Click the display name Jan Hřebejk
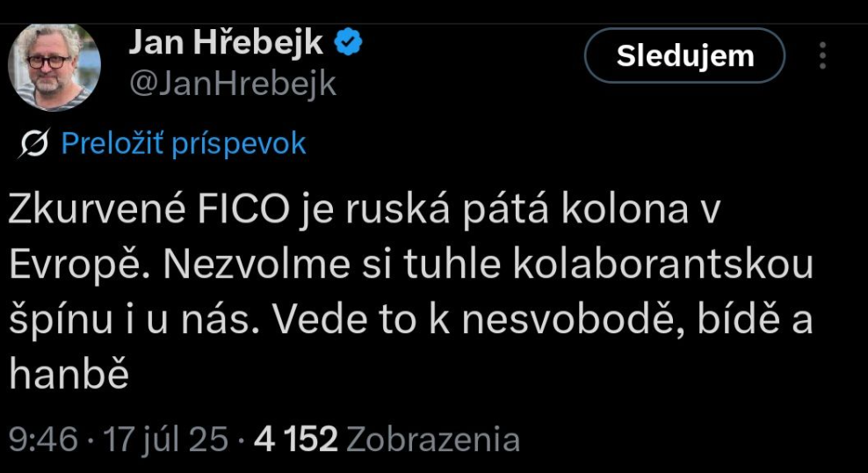868x473 pixels. pyautogui.click(x=227, y=42)
